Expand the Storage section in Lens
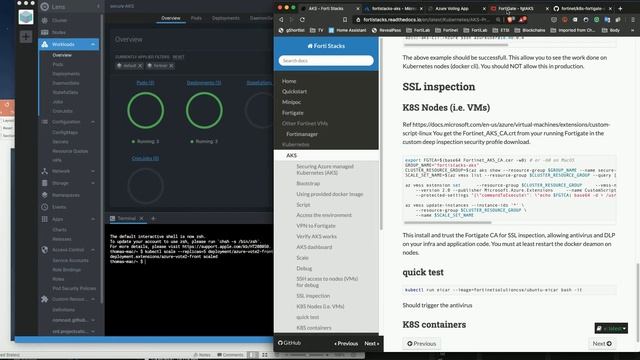This screenshot has width=640, height=360. point(93,183)
